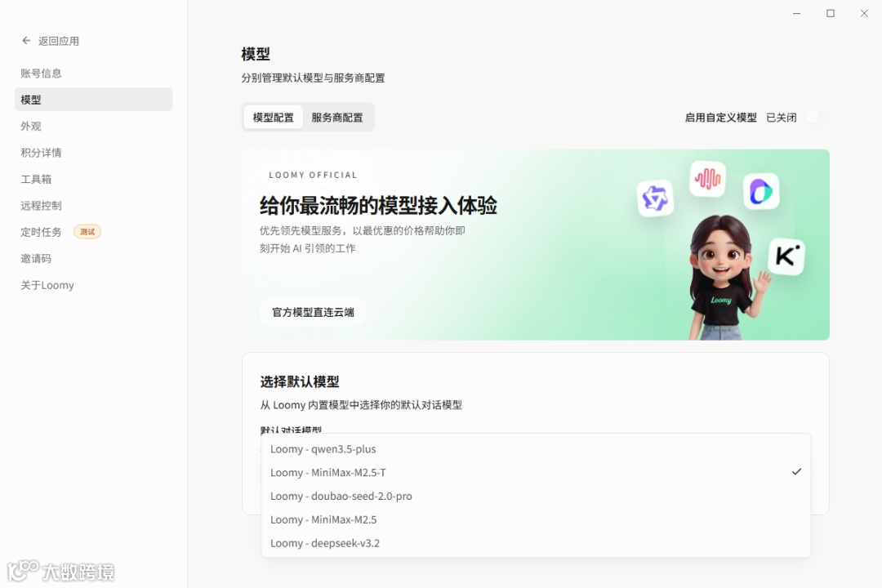Choose Loomy - doubao-seed-2.0-pro option
This screenshot has height=588, width=882.
pos(536,496)
